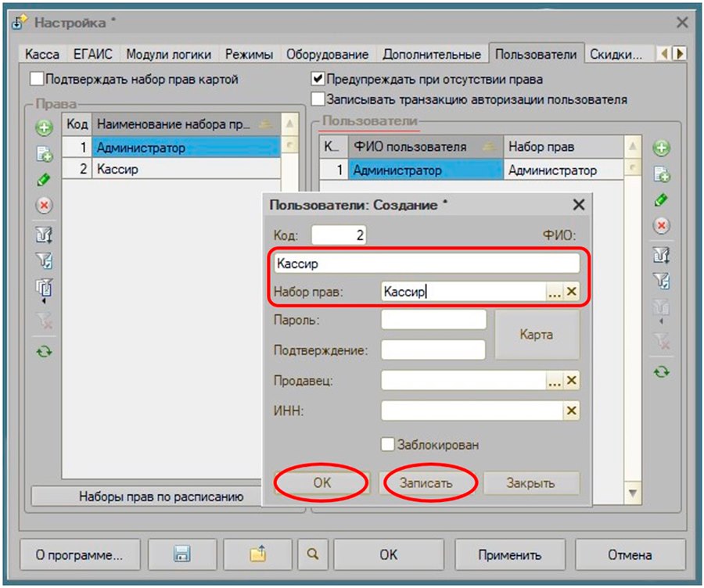Click the Записать button
This screenshot has height=588, width=704.
tap(426, 483)
